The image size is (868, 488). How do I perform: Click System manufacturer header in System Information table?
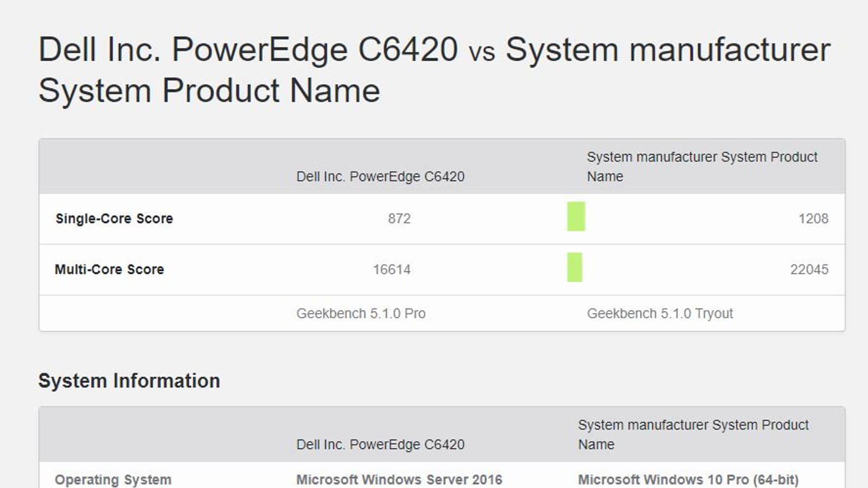tap(693, 434)
